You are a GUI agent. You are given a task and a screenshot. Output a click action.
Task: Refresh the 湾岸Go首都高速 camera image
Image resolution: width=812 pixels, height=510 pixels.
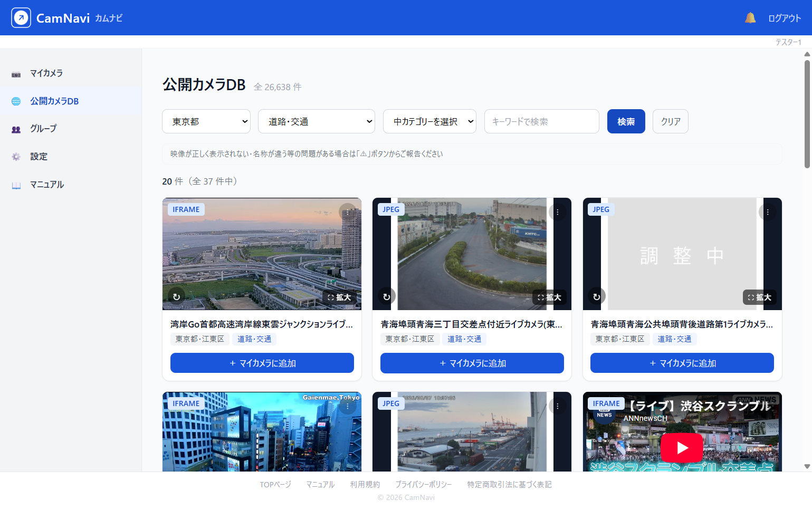(176, 297)
